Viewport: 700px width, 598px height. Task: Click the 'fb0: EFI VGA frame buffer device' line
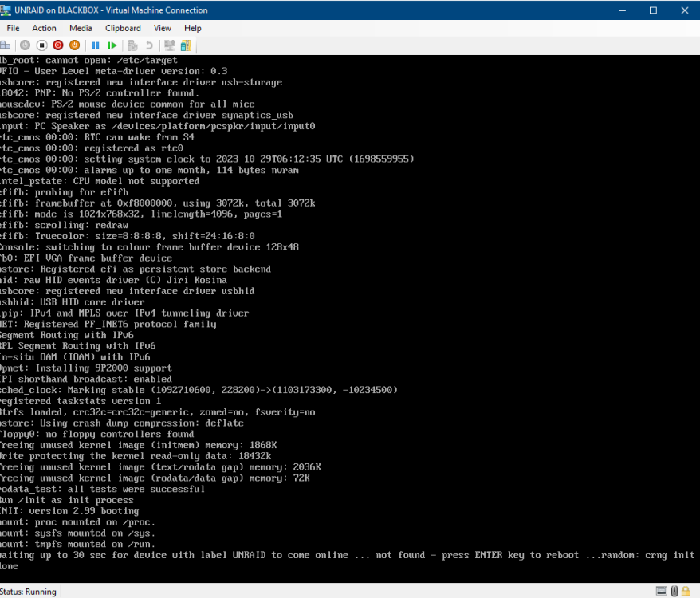click(x=86, y=258)
